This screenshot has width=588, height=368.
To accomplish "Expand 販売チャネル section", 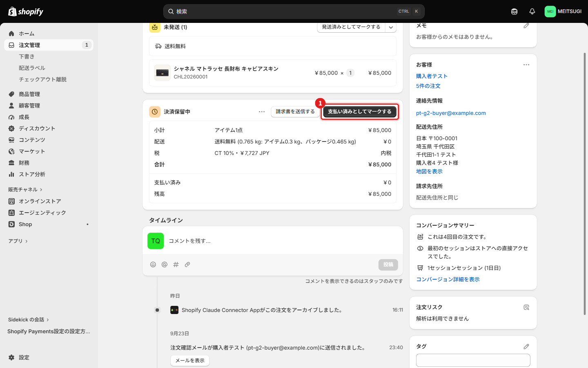I will 25,189.
